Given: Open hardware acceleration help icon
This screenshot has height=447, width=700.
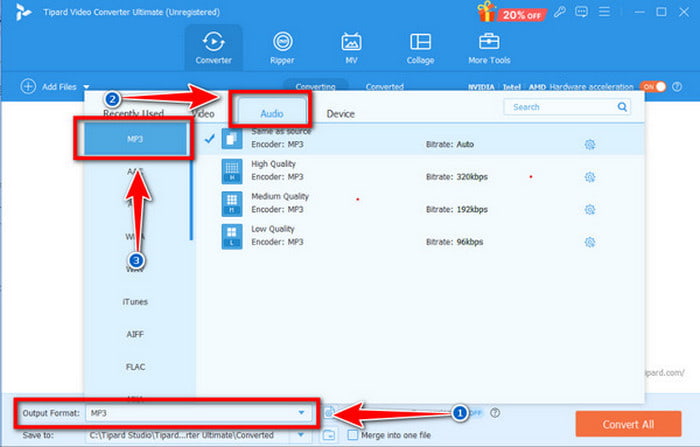Looking at the screenshot, I should point(677,87).
